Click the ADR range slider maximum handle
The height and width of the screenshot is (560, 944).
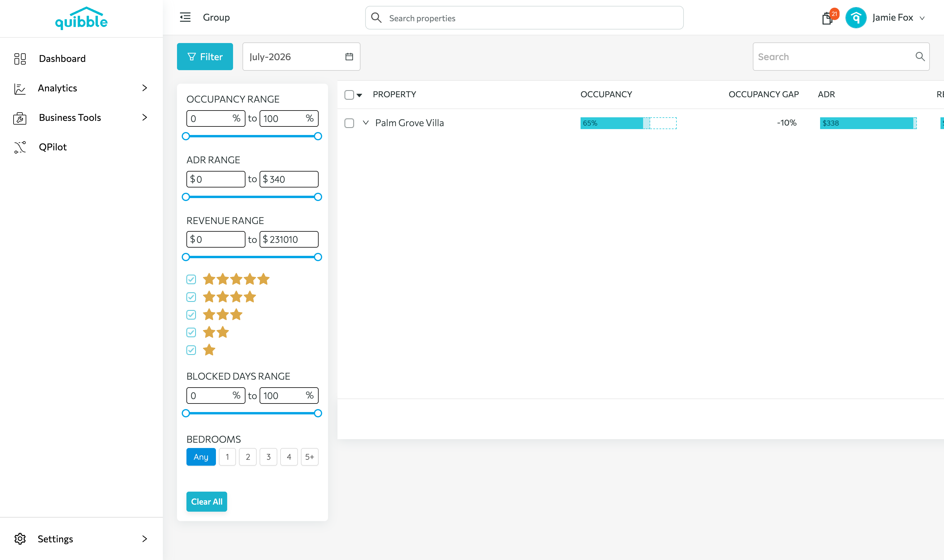(x=318, y=197)
